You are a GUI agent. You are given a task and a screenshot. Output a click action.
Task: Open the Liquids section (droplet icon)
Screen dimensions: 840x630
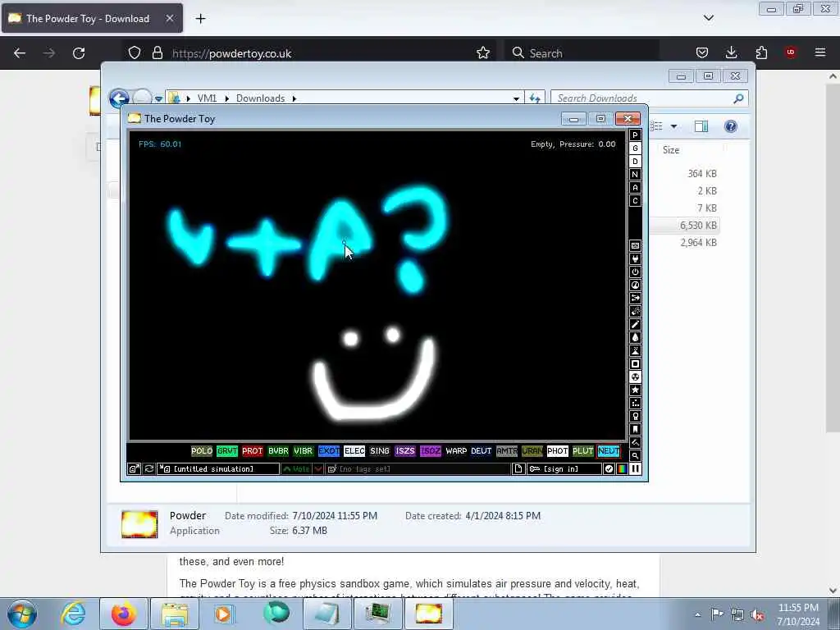click(x=636, y=337)
